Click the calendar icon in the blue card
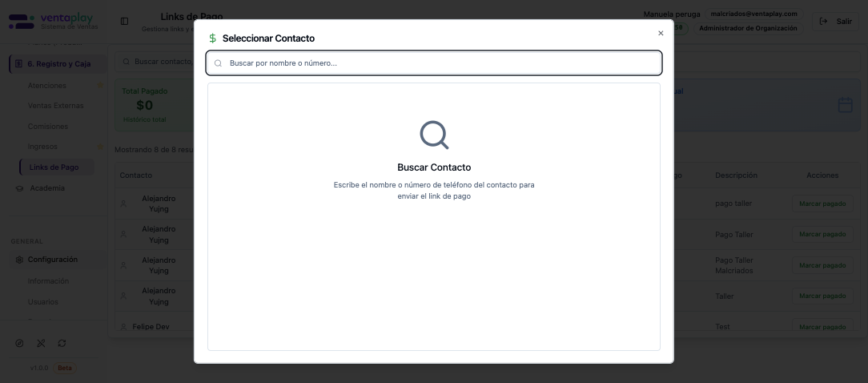868x383 pixels. coord(845,105)
